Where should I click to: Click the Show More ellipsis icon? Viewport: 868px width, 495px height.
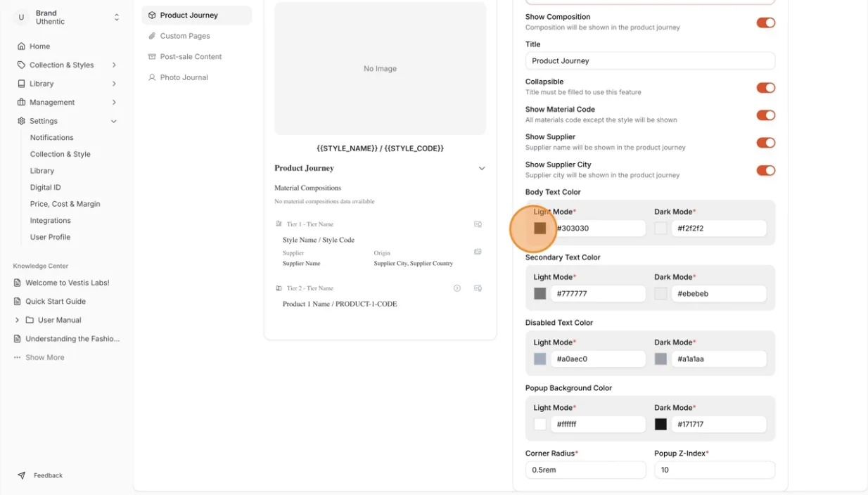(x=18, y=357)
